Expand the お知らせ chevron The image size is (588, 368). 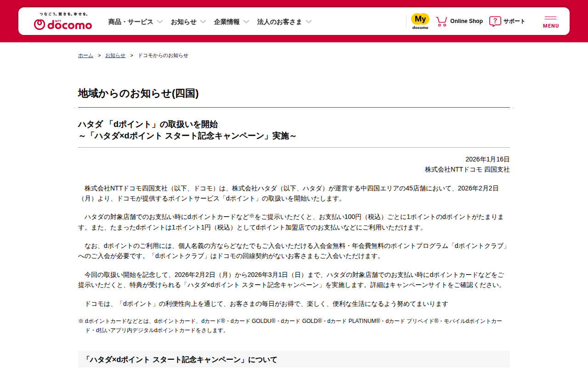(203, 22)
